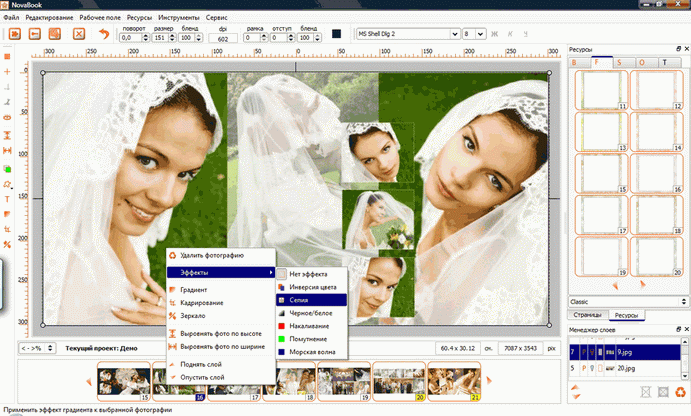Click the dark navy color swatch in toolbar
The width and height of the screenshot is (691, 416).
pyautogui.click(x=336, y=34)
